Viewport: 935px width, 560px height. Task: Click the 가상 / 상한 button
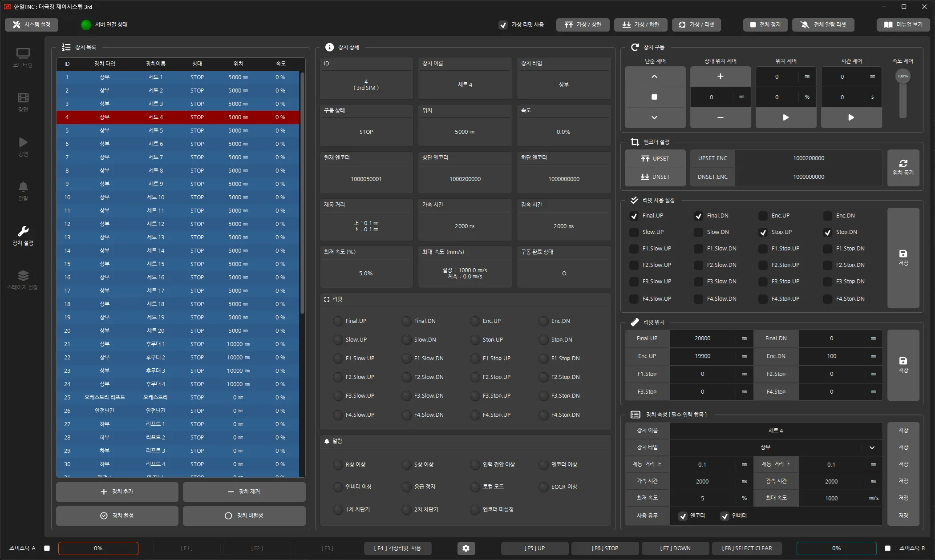coord(583,25)
